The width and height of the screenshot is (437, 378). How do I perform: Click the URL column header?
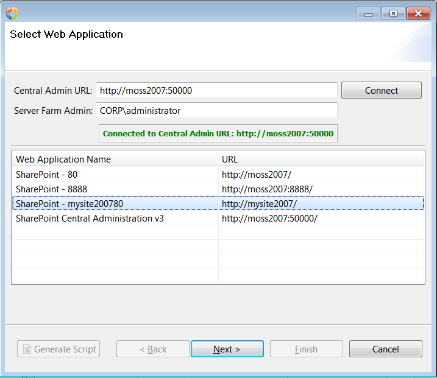321,159
